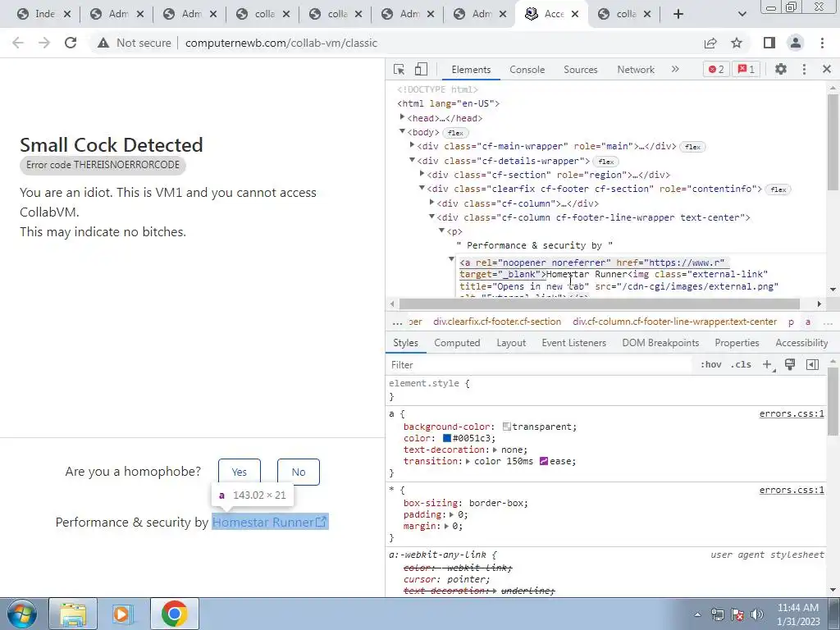Viewport: 840px width, 630px height.
Task: Open DevTools settings gear
Action: [781, 69]
